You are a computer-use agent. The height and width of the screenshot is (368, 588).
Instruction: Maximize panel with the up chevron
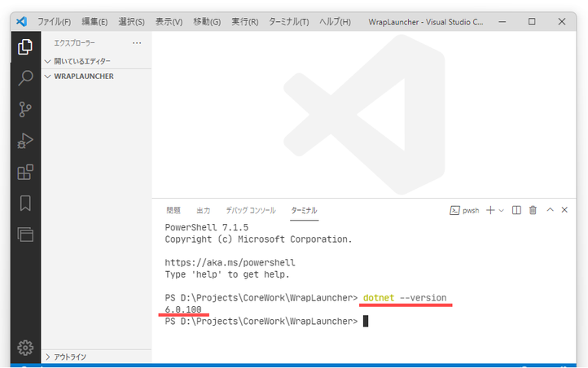click(550, 210)
